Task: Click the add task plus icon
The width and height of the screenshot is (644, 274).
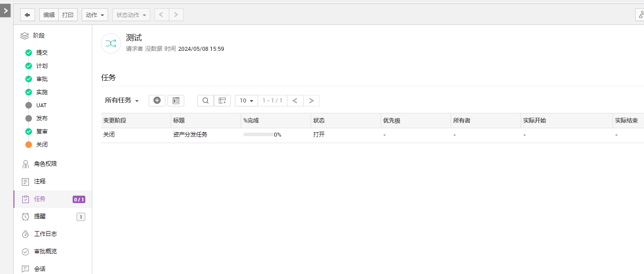Action: [x=157, y=101]
